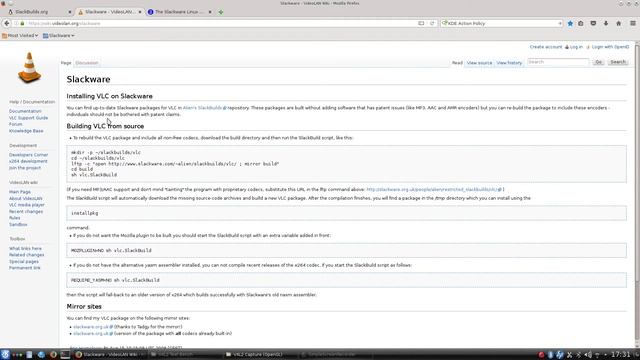
Task: Open the second slackware.org.uk mirror link
Action: coord(91,333)
